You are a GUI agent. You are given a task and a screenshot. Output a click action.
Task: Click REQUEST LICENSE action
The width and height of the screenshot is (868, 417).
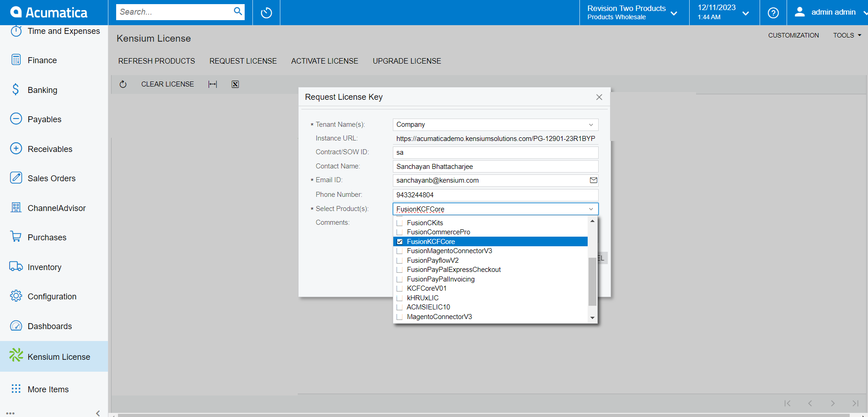[x=243, y=61]
